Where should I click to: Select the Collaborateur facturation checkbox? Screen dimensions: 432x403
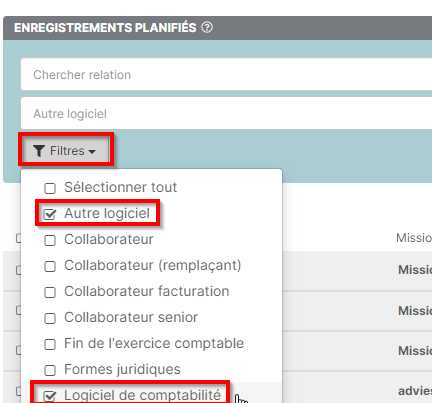click(x=50, y=292)
